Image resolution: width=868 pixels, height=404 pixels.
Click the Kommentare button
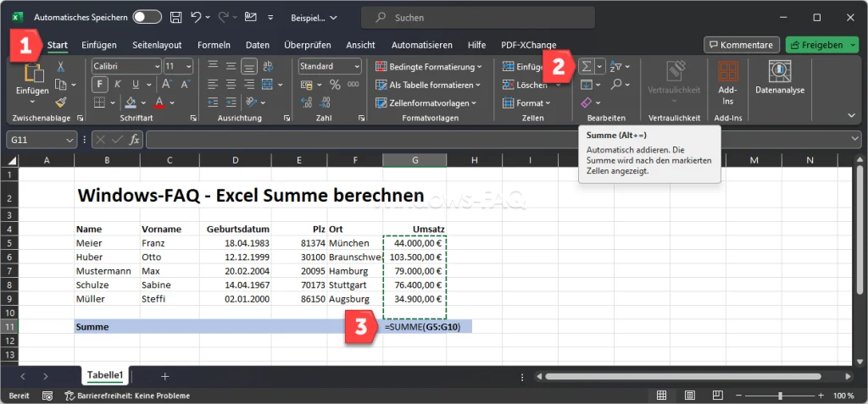coord(741,45)
